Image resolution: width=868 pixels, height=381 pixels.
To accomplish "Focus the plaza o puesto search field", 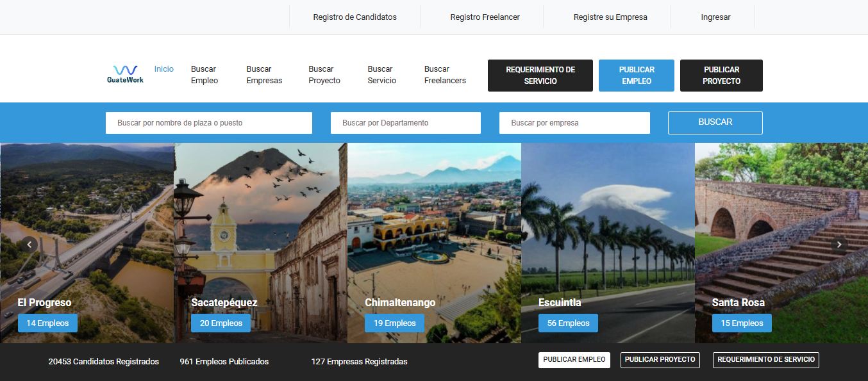I will [x=209, y=123].
